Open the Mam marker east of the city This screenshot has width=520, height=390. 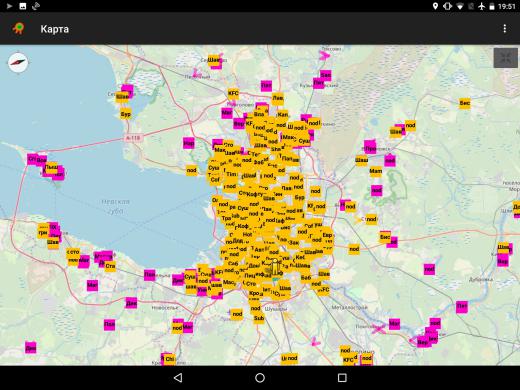click(x=376, y=171)
